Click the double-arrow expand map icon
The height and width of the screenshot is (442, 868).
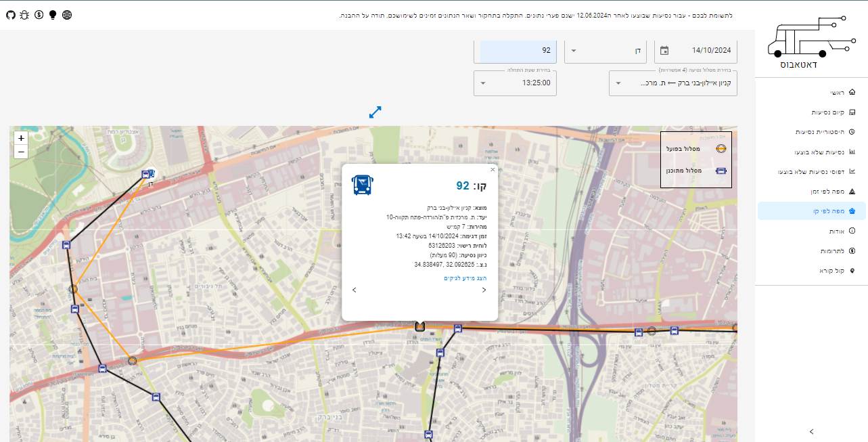coord(375,112)
